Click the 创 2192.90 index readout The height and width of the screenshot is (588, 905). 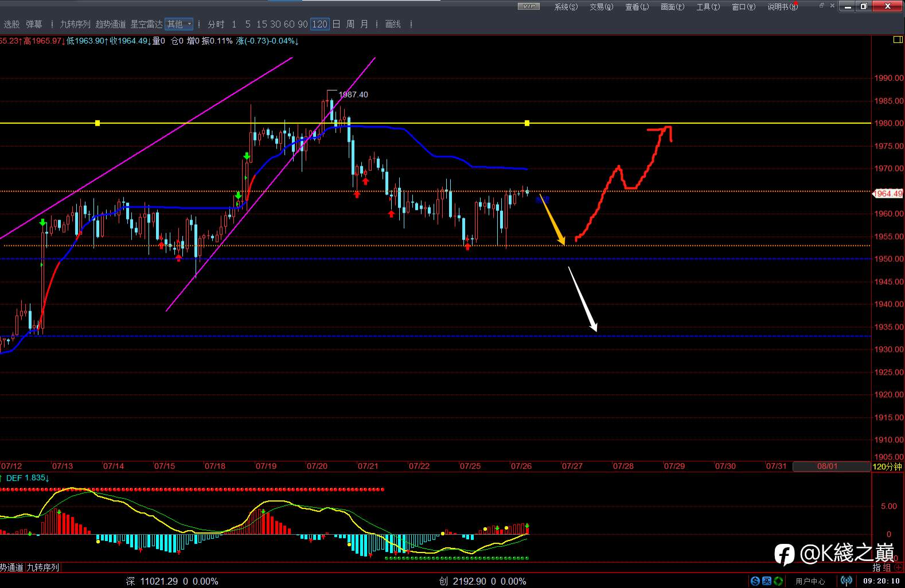point(482,581)
